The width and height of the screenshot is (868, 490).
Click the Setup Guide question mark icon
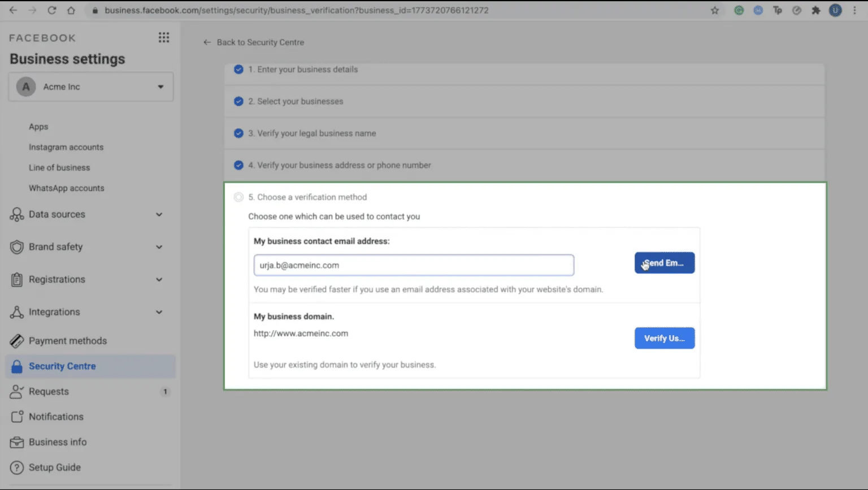tap(17, 467)
